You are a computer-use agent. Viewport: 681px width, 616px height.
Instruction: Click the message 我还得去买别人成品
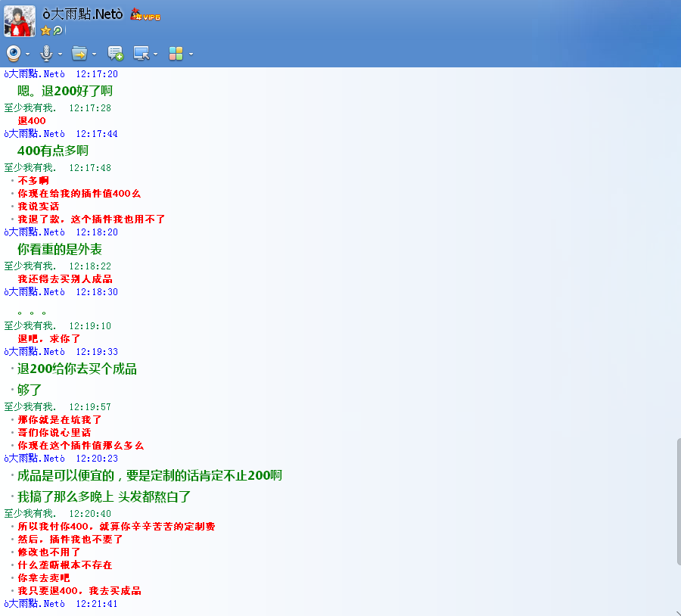click(65, 279)
